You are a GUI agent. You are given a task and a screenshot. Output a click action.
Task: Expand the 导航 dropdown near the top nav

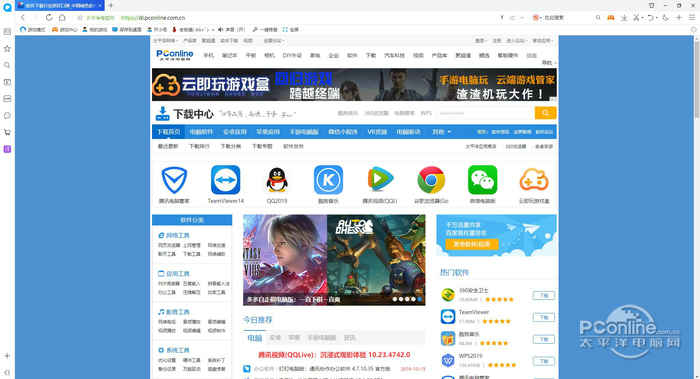coord(549,62)
